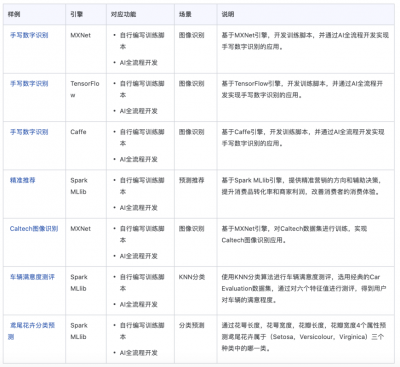Screen dimensions: 400x367
Task: Open the 精准推荐 sample link
Action: 23,180
